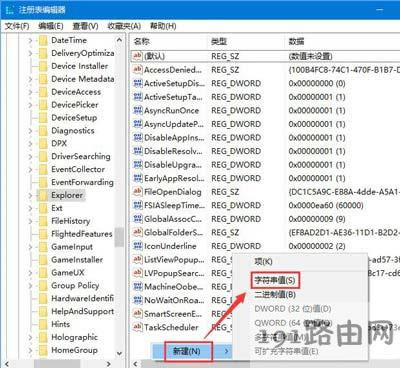Click the ActiveSetupDis DWORD value icon
The height and width of the screenshot is (368, 400).
(x=137, y=83)
